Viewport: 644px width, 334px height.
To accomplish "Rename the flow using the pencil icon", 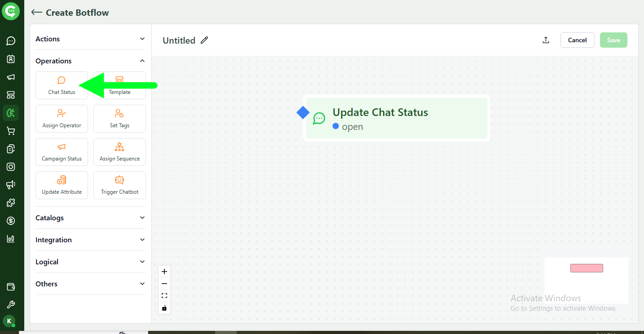I will point(204,40).
